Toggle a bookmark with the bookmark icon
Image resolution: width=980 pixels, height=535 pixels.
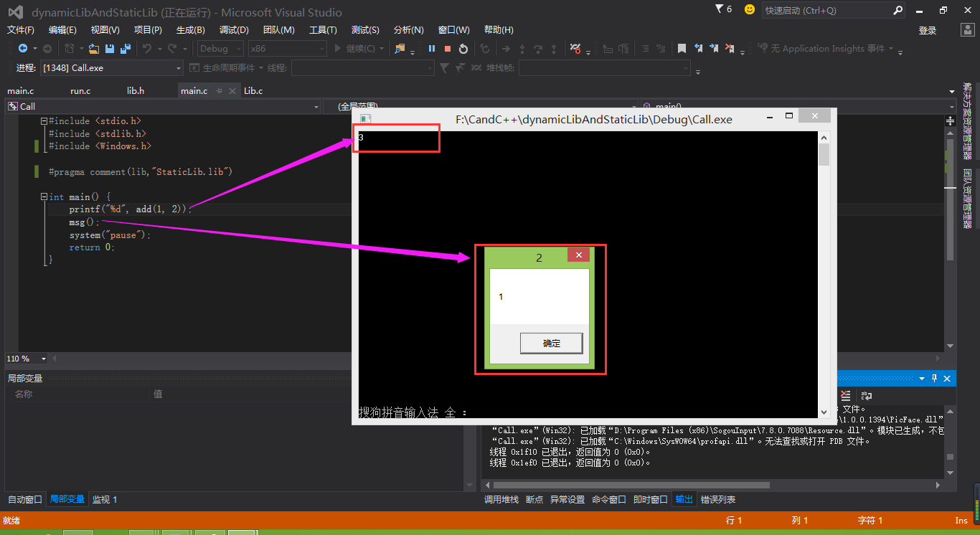click(x=682, y=48)
